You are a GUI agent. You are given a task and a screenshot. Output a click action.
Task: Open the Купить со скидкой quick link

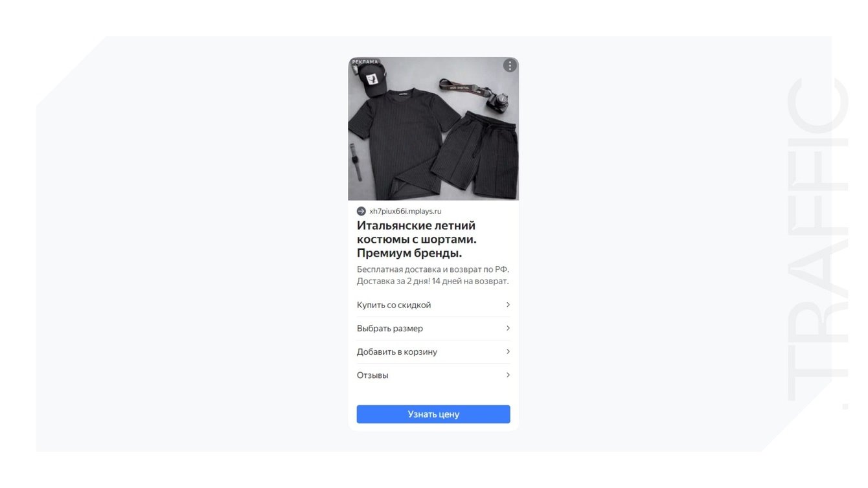[433, 305]
